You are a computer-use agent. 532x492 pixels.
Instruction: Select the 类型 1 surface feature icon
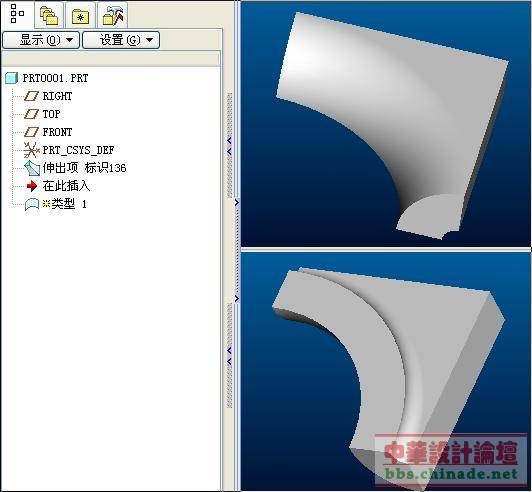click(x=32, y=205)
